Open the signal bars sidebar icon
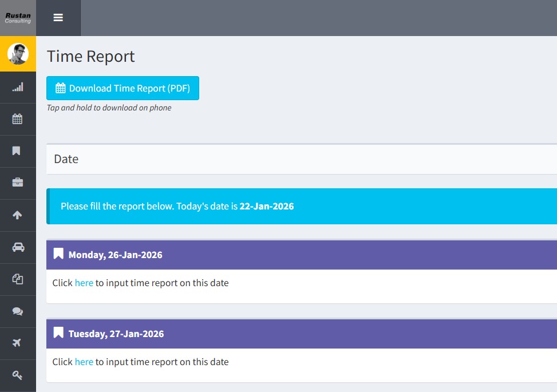Screen dimensions: 557x392 tap(18, 87)
